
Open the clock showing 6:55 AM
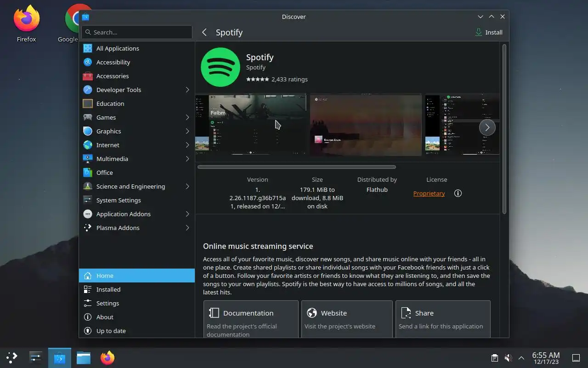[546, 358]
